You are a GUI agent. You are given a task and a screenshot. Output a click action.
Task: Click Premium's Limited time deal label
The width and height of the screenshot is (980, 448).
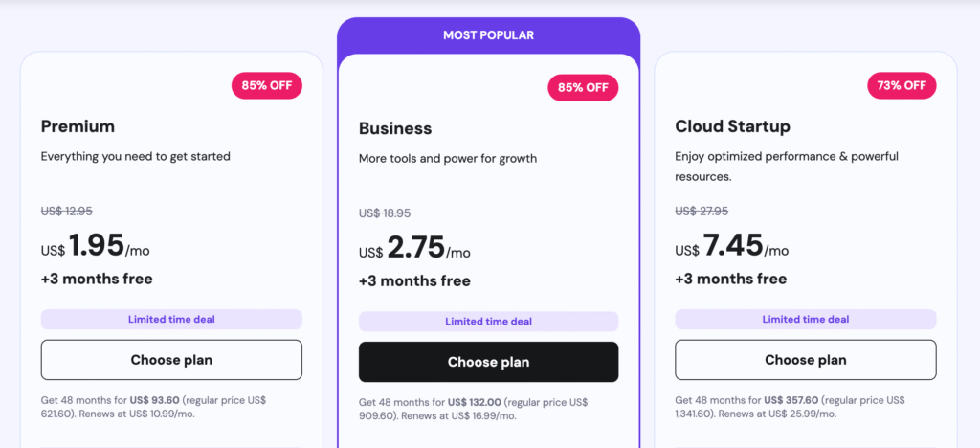coord(171,320)
